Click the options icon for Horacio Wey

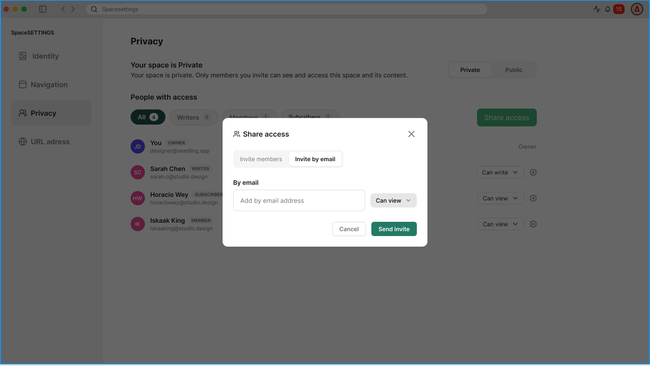click(x=533, y=198)
